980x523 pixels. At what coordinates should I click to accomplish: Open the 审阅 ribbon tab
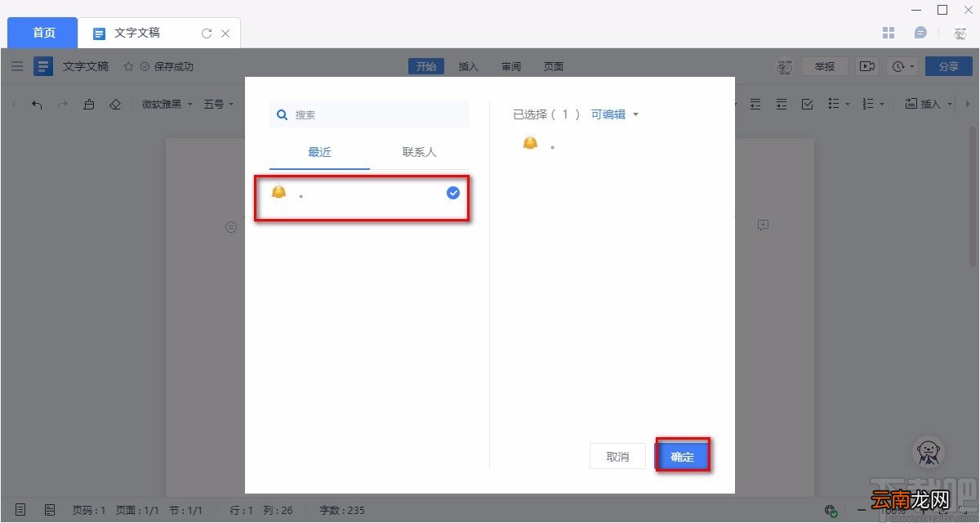[511, 66]
